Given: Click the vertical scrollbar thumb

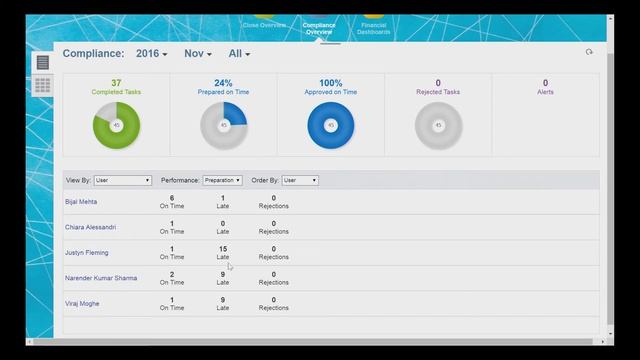Looking at the screenshot, I should [x=610, y=189].
